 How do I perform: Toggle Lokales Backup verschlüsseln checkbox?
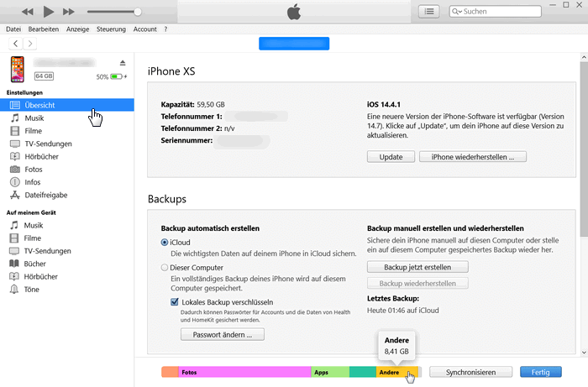[x=175, y=302]
